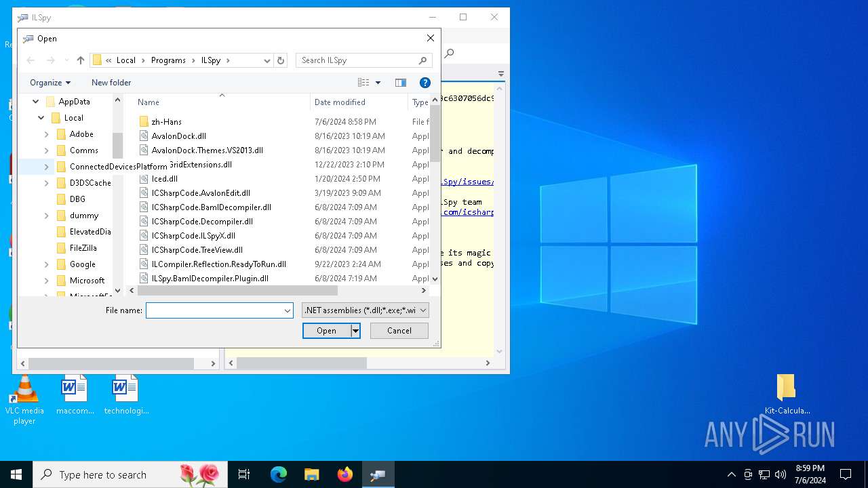Click the Forward navigation arrow in Open dialog
Screen dimensions: 868x488
(x=50, y=60)
